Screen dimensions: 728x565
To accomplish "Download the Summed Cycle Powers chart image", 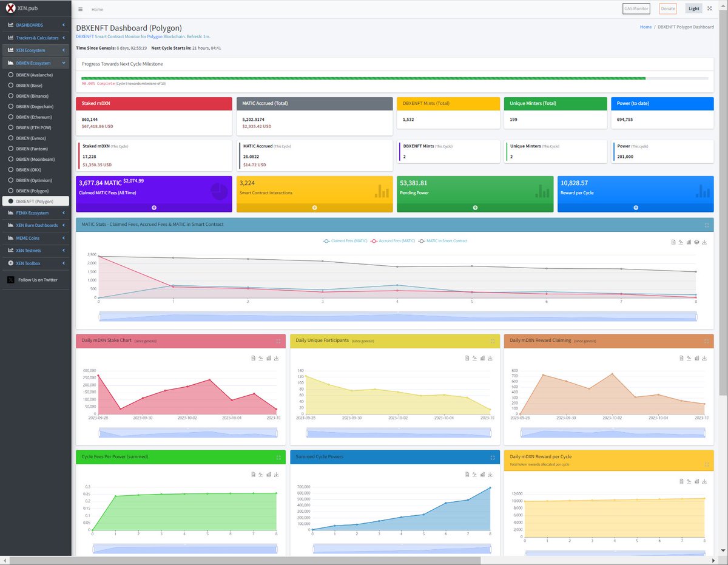I will (490, 475).
